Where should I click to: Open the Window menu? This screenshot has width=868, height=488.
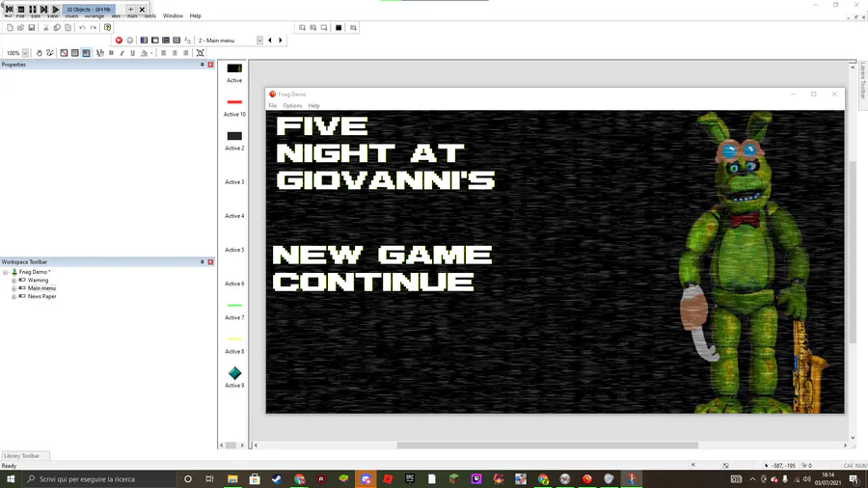173,16
